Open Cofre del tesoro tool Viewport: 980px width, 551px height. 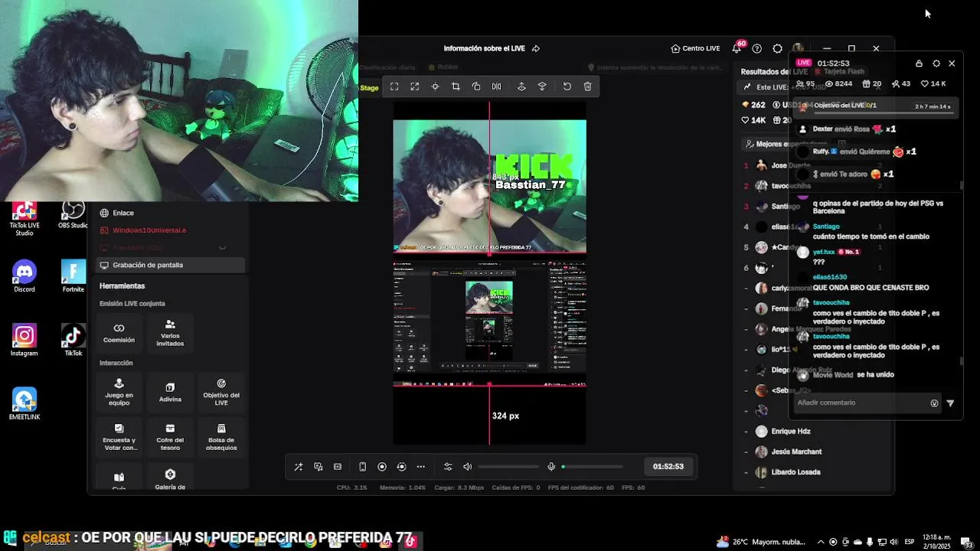pyautogui.click(x=170, y=437)
